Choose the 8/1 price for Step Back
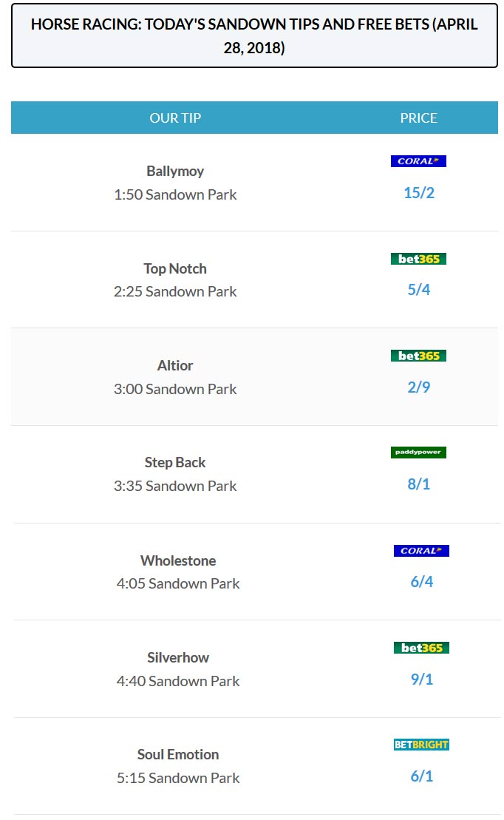 tap(419, 484)
